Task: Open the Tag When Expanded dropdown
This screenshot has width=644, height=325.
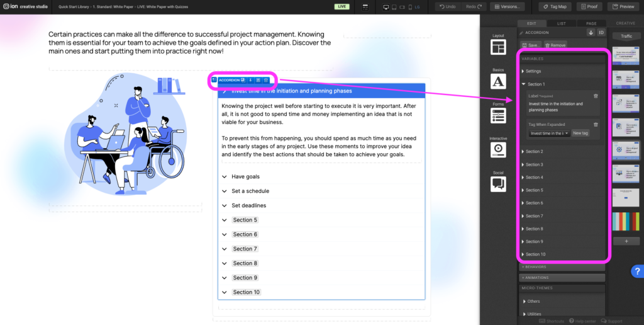Action: point(549,134)
